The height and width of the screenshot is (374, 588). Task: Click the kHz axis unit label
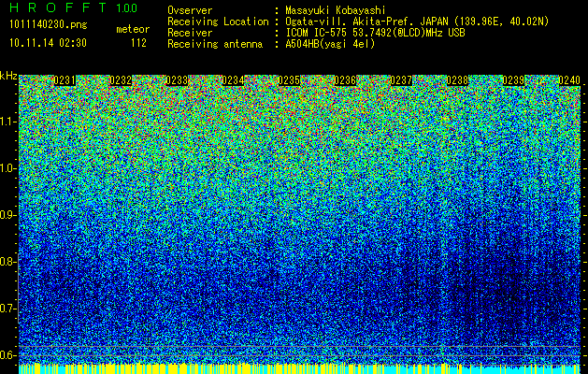(8, 76)
